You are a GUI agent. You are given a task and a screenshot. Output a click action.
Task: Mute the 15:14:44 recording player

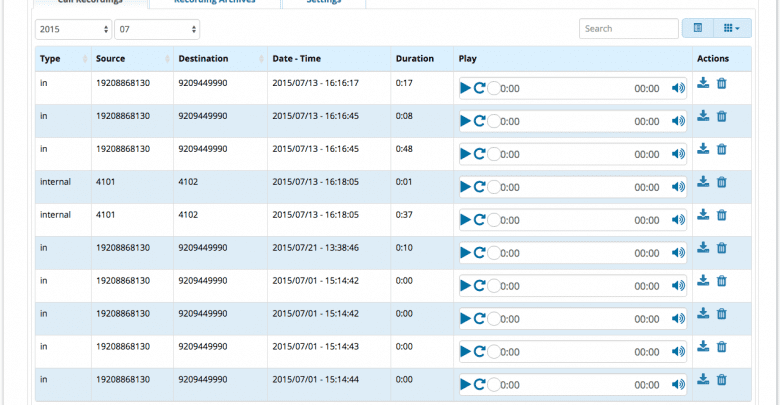pyautogui.click(x=679, y=385)
